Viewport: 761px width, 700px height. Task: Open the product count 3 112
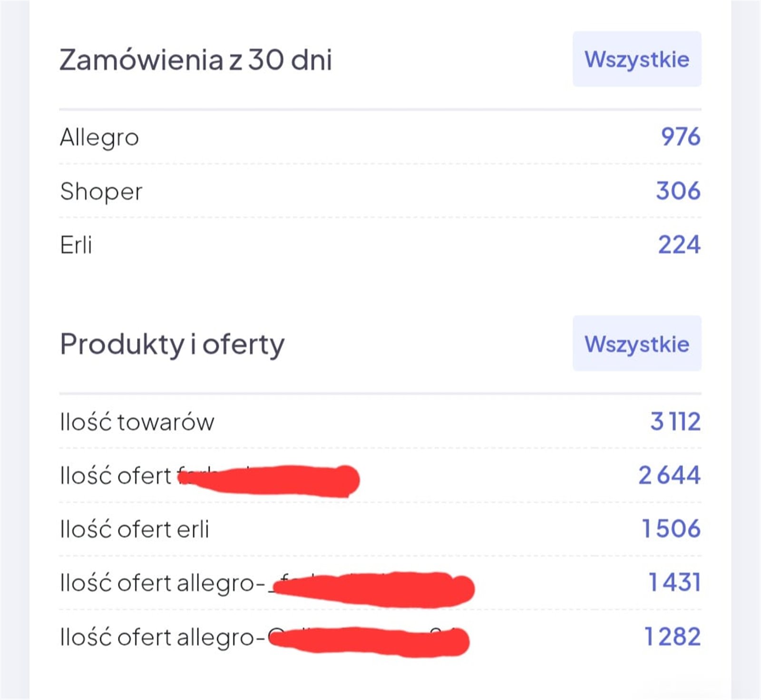point(675,422)
